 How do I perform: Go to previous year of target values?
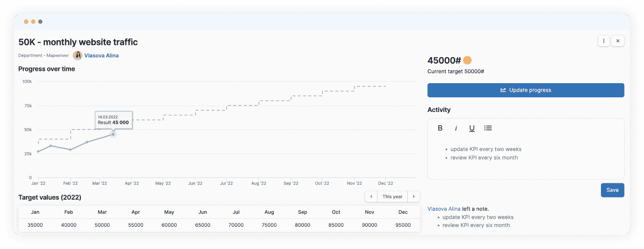[x=371, y=197]
